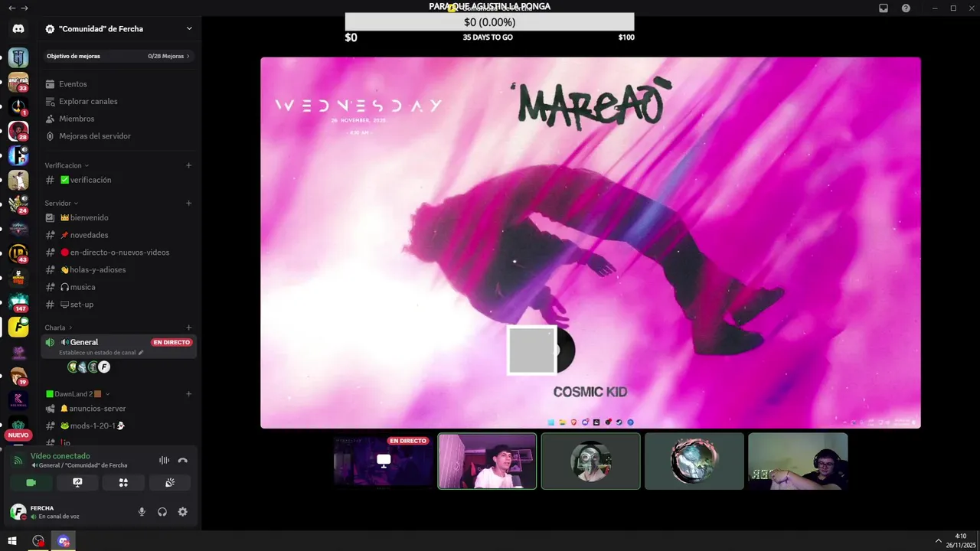980x551 pixels.
Task: Add channel to Servidor category
Action: [x=188, y=203]
